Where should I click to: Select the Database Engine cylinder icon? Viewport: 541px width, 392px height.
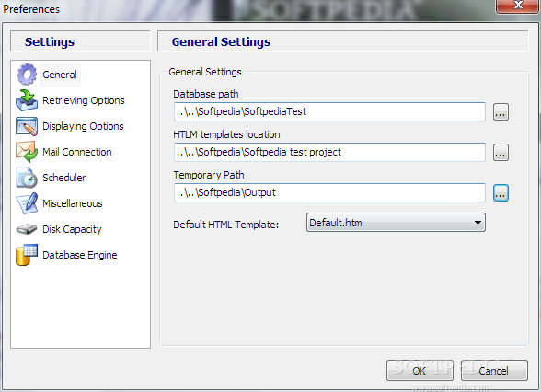tap(27, 255)
